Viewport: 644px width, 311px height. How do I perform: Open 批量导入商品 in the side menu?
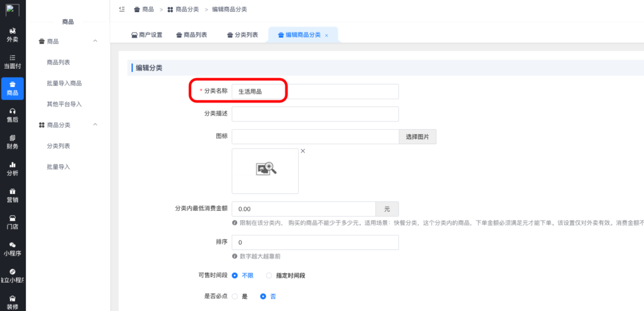point(64,83)
